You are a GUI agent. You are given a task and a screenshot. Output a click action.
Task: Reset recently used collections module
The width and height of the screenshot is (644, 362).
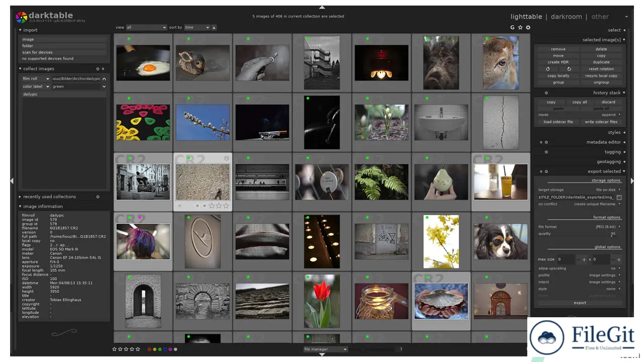98,197
